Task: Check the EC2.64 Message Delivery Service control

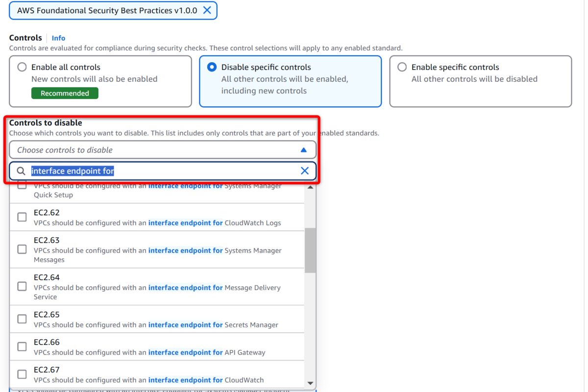Action: [x=22, y=286]
